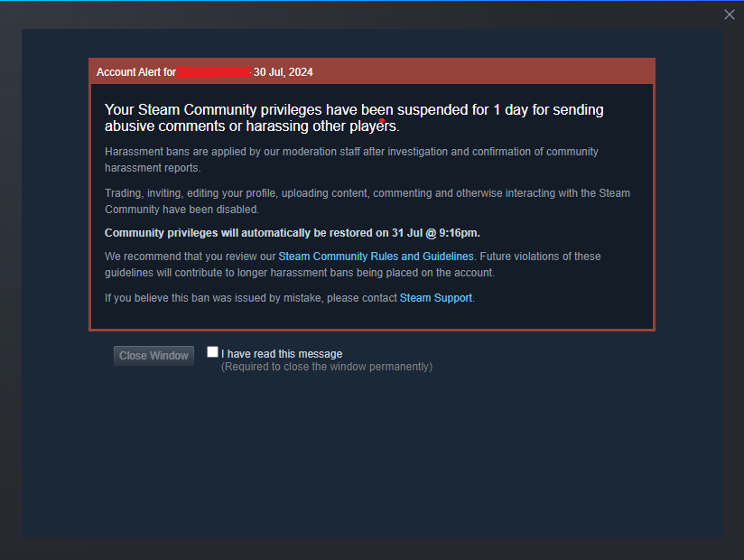Click the 'I have read this message' label text
The width and height of the screenshot is (744, 560).
[282, 354]
